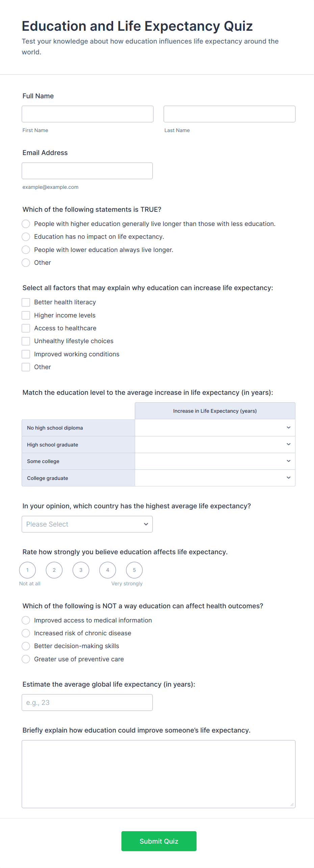Screen dimensions: 314x868
Task: Open the 'No high school diploma' dropdown
Action: [x=215, y=428]
